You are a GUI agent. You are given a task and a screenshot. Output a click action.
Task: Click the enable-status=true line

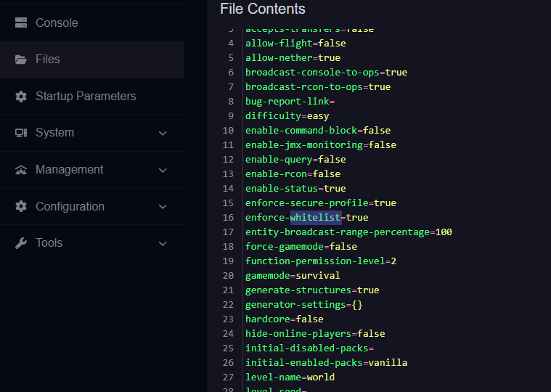[x=295, y=188]
